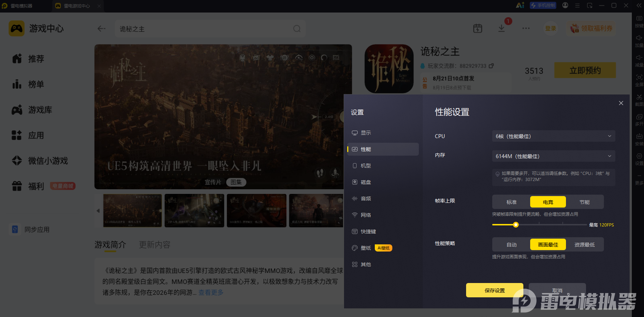644x317 pixels.
Task: Switch to the 更新内容 tab
Action: [155, 245]
